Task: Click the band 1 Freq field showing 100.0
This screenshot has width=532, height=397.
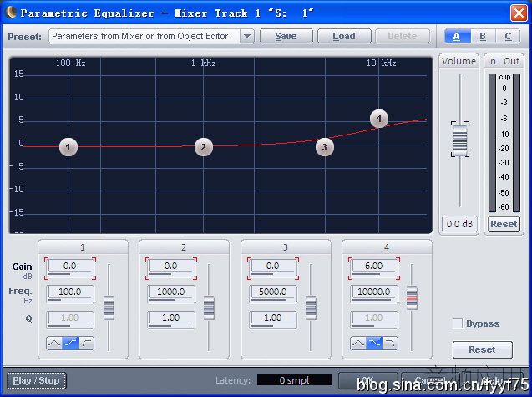Action: [x=70, y=293]
